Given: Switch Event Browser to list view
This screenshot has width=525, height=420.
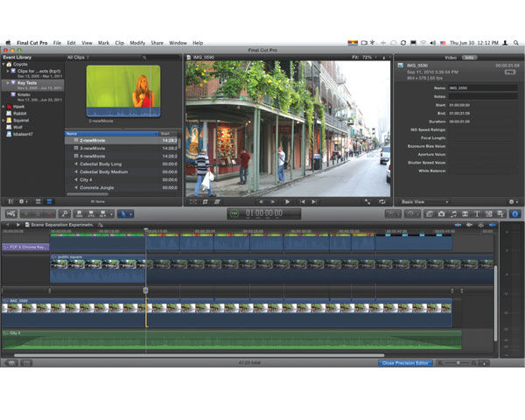Looking at the screenshot, I should pyautogui.click(x=49, y=201).
